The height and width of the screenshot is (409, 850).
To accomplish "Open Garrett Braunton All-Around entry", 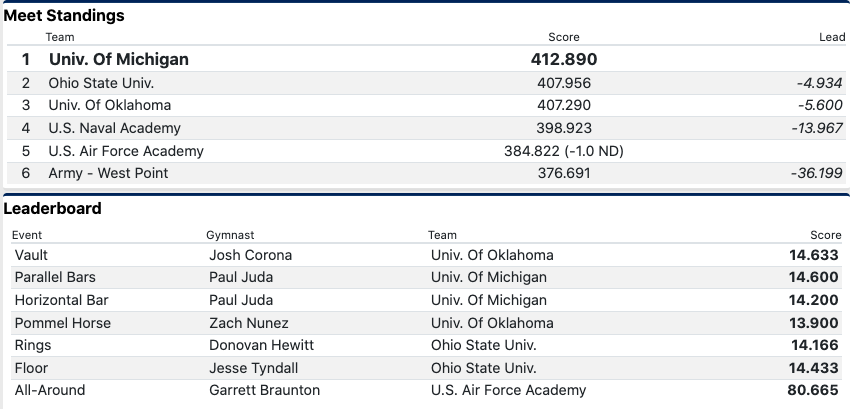I will click(x=265, y=390).
